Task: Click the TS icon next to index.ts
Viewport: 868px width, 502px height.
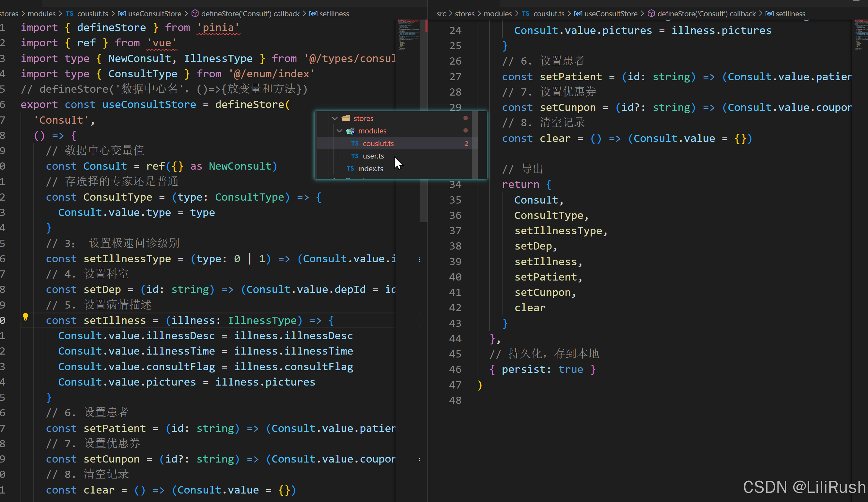Action: (350, 168)
